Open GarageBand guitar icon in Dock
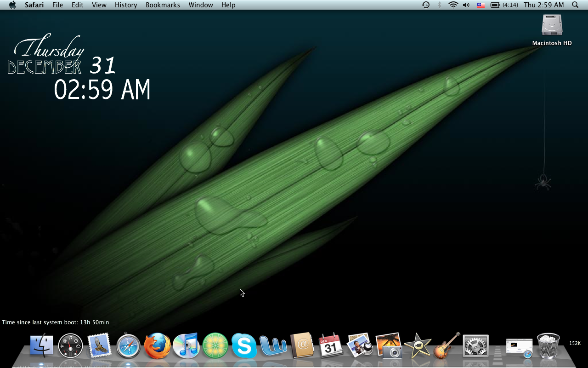Screen dimensions: 588x368 coord(447,345)
